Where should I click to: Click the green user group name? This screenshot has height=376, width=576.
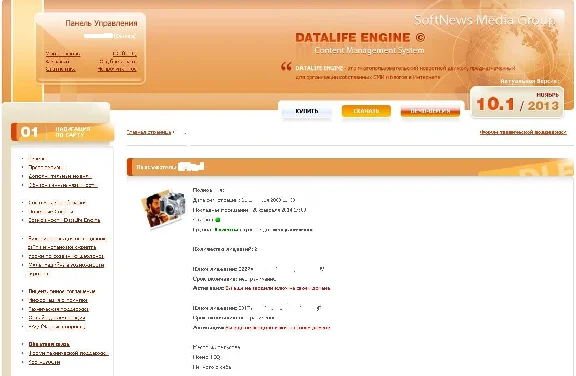[x=226, y=230]
